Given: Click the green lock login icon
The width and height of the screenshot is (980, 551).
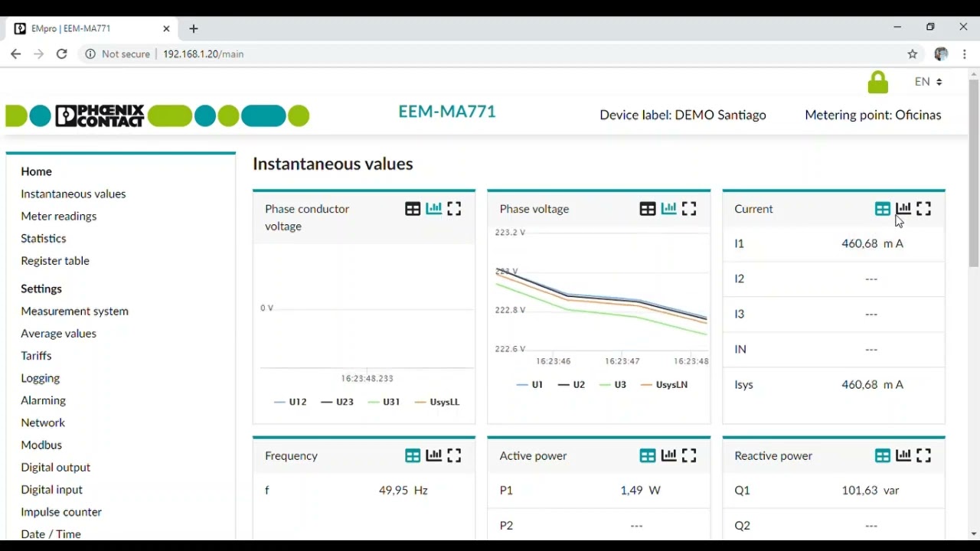Looking at the screenshot, I should (878, 83).
